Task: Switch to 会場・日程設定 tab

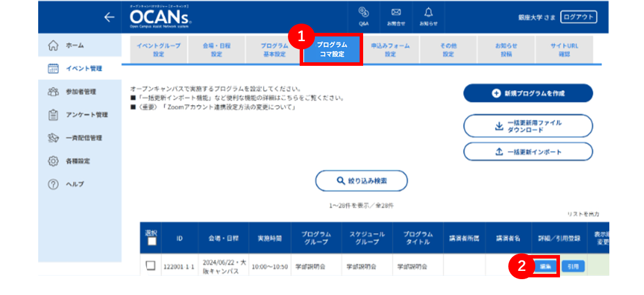Action: (216, 49)
